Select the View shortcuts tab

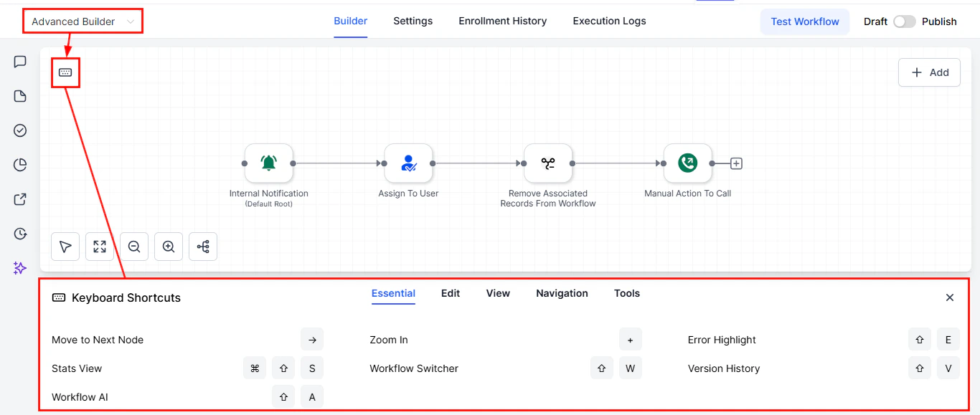pos(498,293)
